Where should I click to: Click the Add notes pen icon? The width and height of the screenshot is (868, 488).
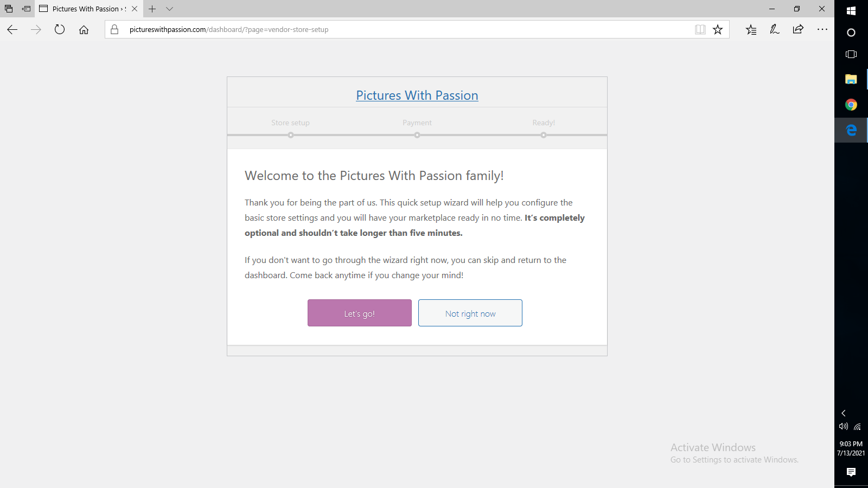pos(775,30)
